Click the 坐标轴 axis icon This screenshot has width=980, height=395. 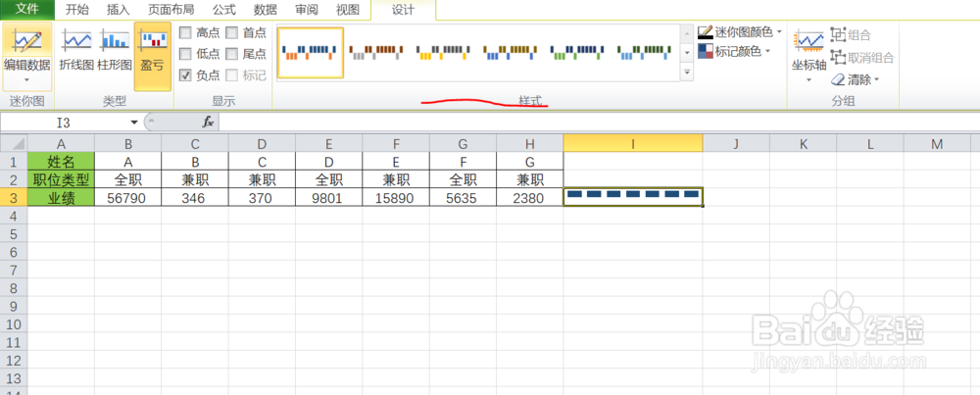pyautogui.click(x=808, y=41)
